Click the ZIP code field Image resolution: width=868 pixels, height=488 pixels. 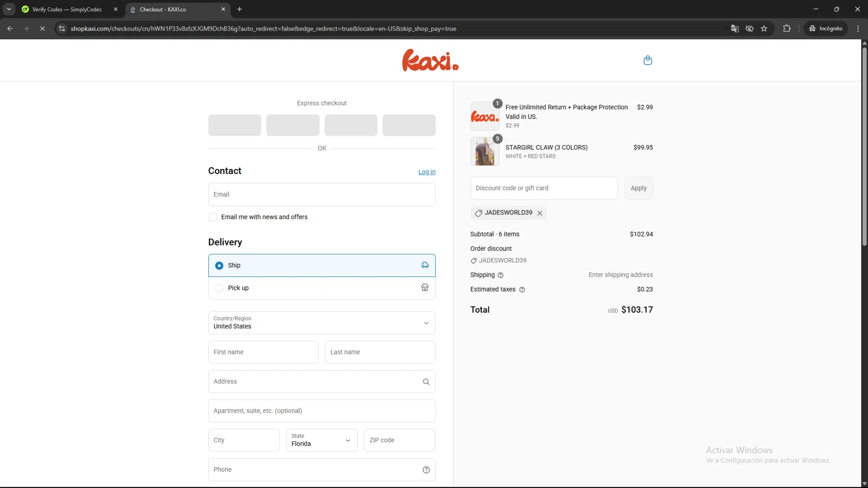coord(399,440)
